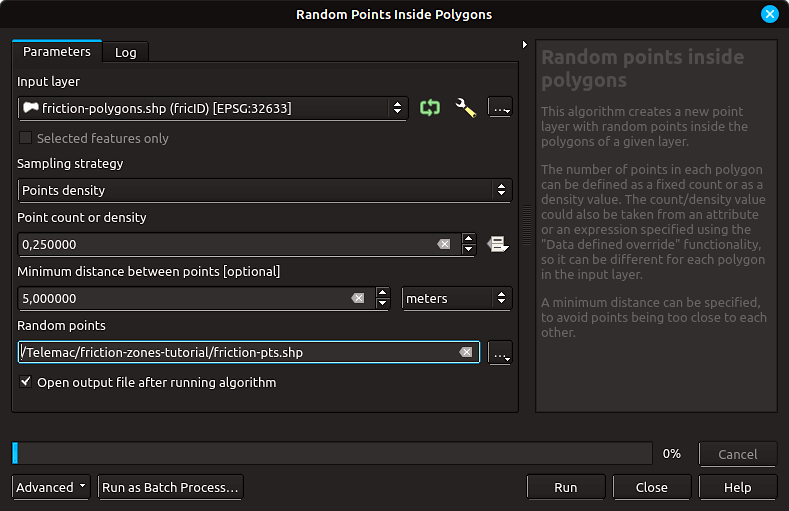The height and width of the screenshot is (511, 789).
Task: Switch to the Parameters tab
Action: pyautogui.click(x=57, y=52)
